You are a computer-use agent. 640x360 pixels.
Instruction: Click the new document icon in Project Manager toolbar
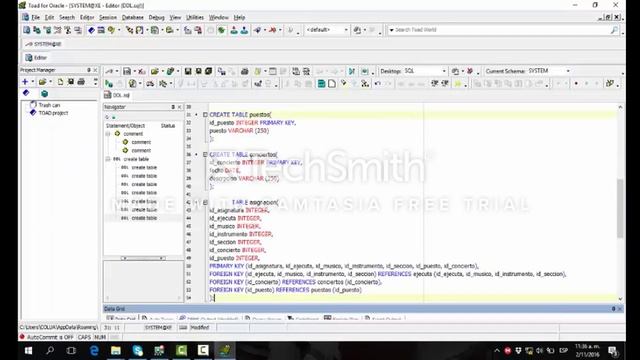pos(60,82)
